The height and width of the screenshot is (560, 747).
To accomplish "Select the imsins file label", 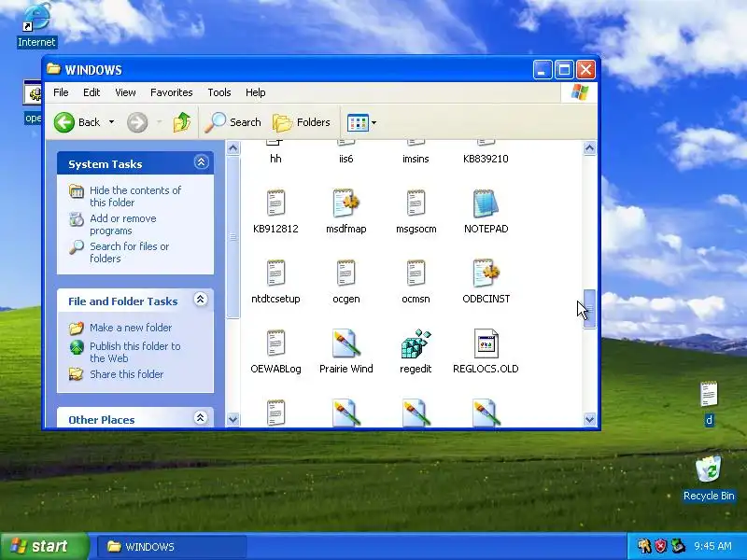I will (x=416, y=159).
